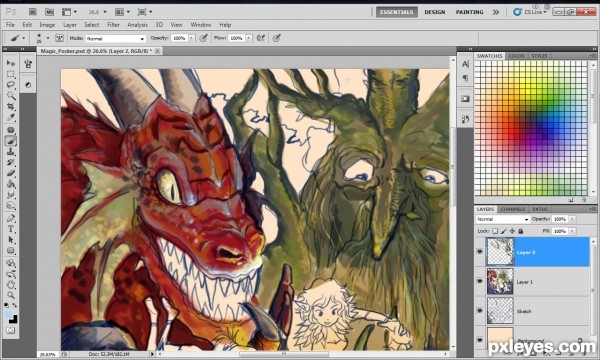600x360 pixels.
Task: Open the Paragraph panel icon
Action: coord(465,78)
